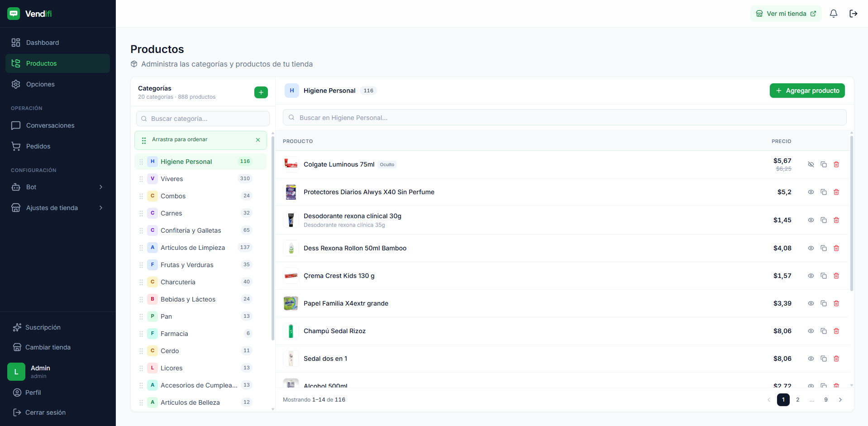Show hidden Colgate Luminous 75ml product
Screen dimensions: 868x426
point(811,164)
